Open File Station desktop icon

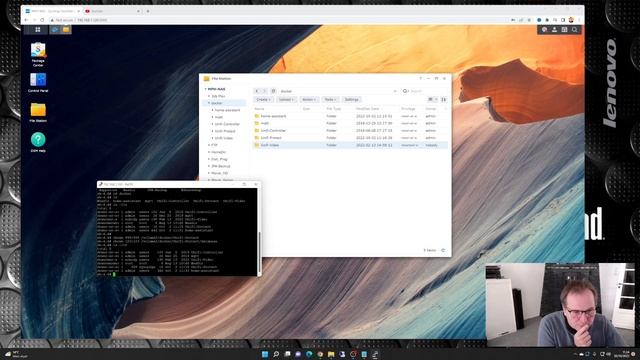click(x=38, y=112)
